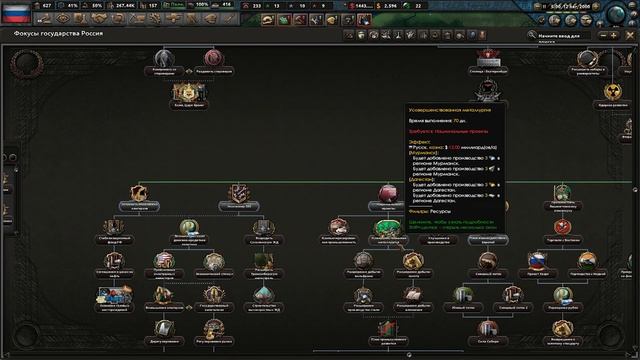Image resolution: width=640 pixels, height=360 pixels.
Task: Select the Компьютеризированная промышленность focus icon
Action: point(338,227)
